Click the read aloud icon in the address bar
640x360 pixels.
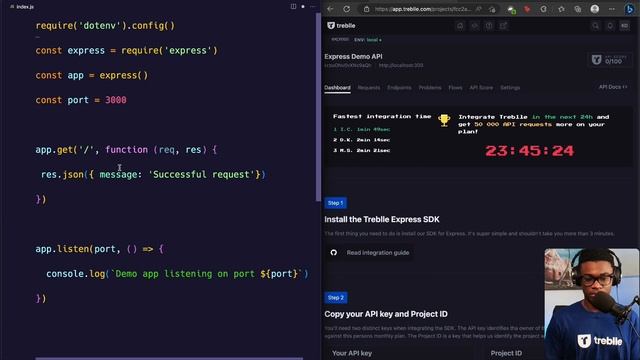[x=478, y=9]
